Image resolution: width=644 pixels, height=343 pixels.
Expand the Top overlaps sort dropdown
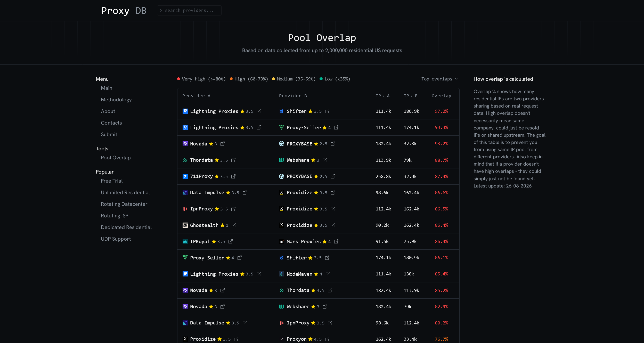(439, 79)
